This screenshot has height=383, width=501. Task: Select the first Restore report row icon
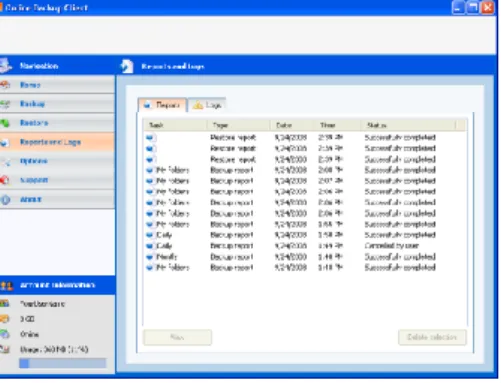pos(150,137)
